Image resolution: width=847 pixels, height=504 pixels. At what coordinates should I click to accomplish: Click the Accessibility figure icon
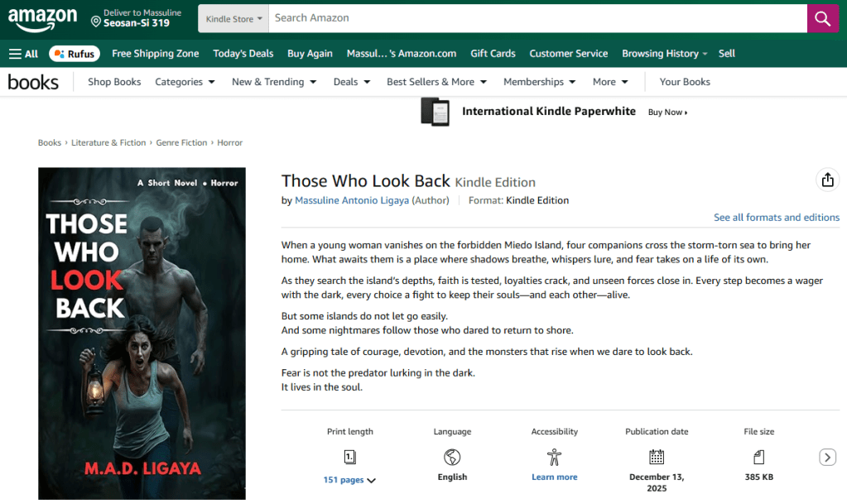point(554,457)
